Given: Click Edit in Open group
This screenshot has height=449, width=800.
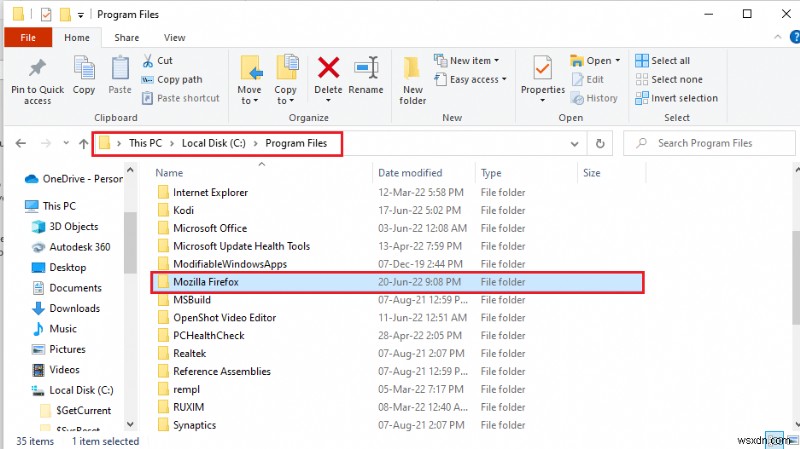Looking at the screenshot, I should (x=588, y=80).
